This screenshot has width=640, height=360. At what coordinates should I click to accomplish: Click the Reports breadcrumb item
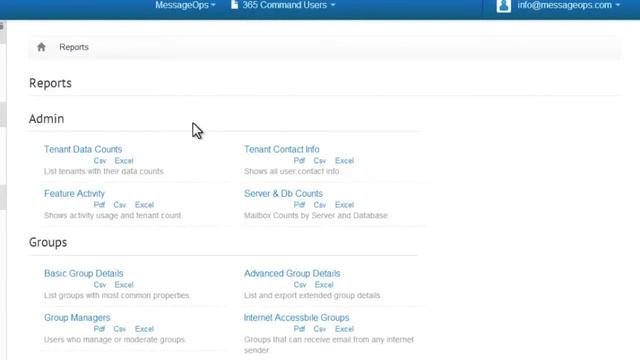pyautogui.click(x=74, y=47)
